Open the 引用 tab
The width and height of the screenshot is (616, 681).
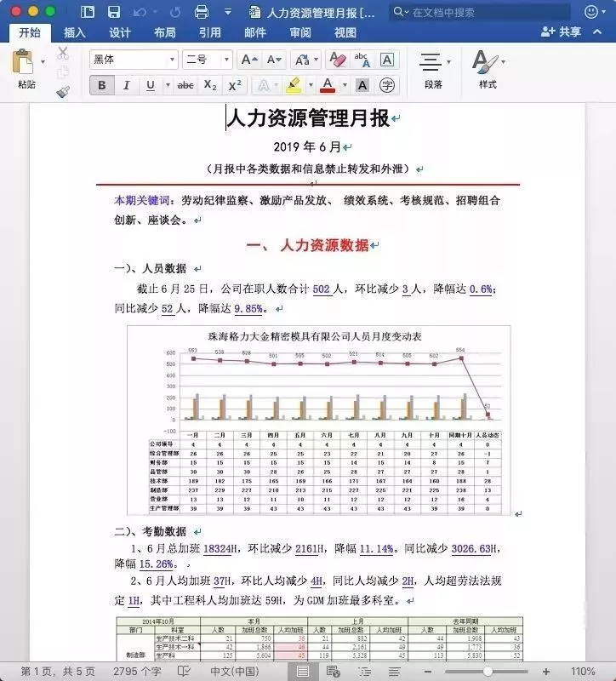point(210,32)
